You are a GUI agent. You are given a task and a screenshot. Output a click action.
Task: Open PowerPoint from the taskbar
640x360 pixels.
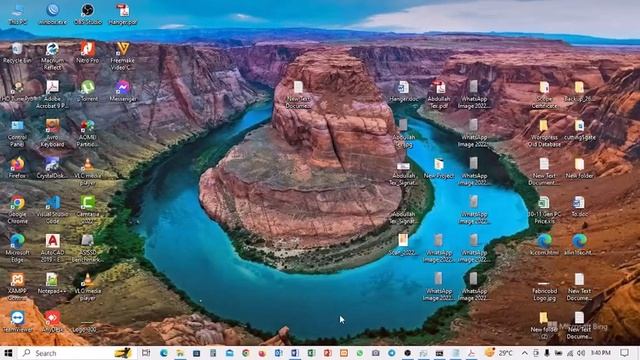coord(327,353)
